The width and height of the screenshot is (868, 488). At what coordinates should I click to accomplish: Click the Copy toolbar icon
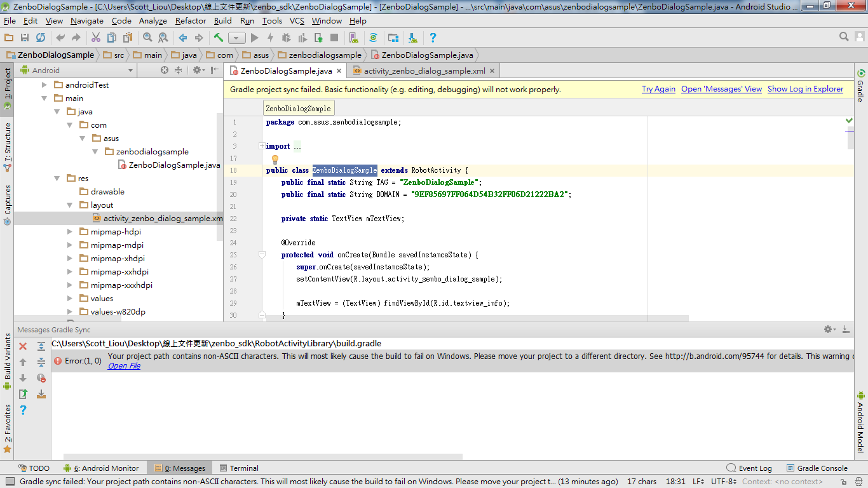tap(112, 37)
